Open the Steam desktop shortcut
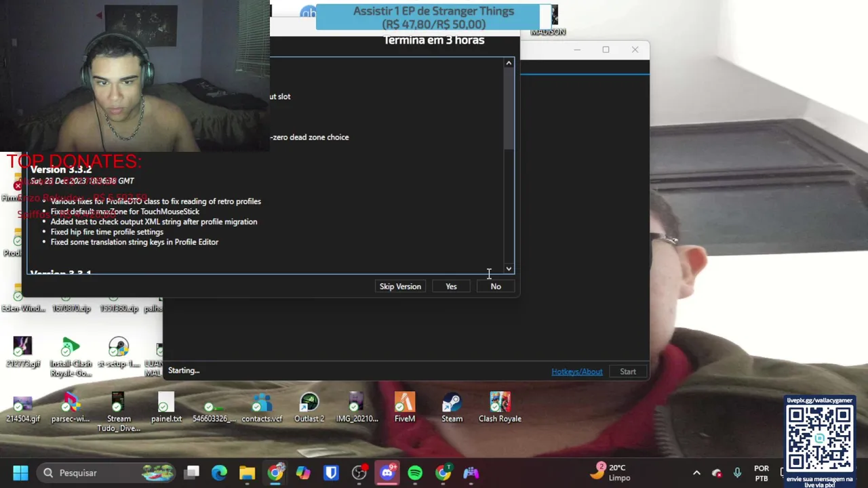The height and width of the screenshot is (488, 868). [452, 407]
